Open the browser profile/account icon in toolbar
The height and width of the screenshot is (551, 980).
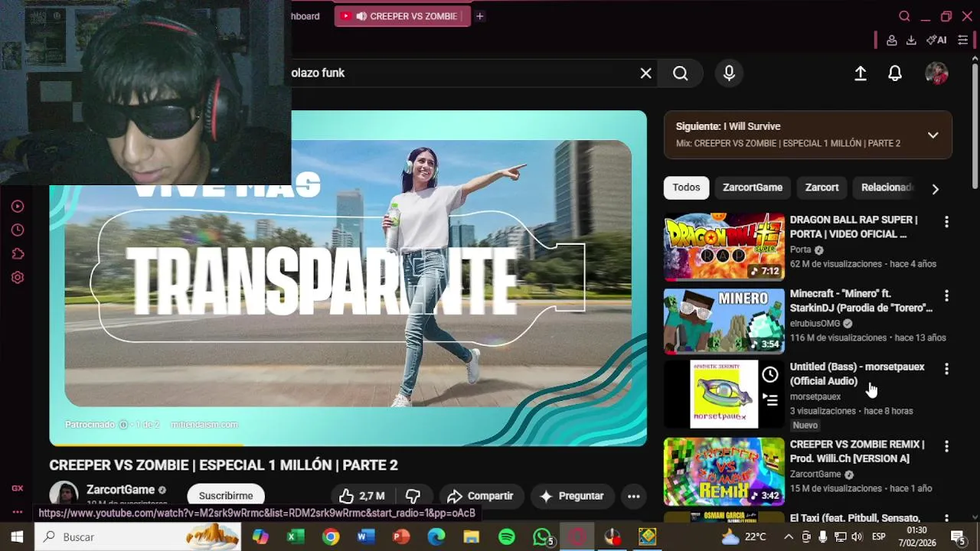coord(892,40)
